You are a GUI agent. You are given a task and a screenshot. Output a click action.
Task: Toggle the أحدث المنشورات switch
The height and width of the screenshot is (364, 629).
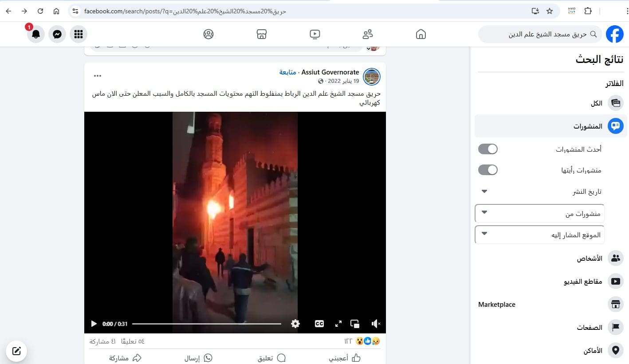pos(488,149)
